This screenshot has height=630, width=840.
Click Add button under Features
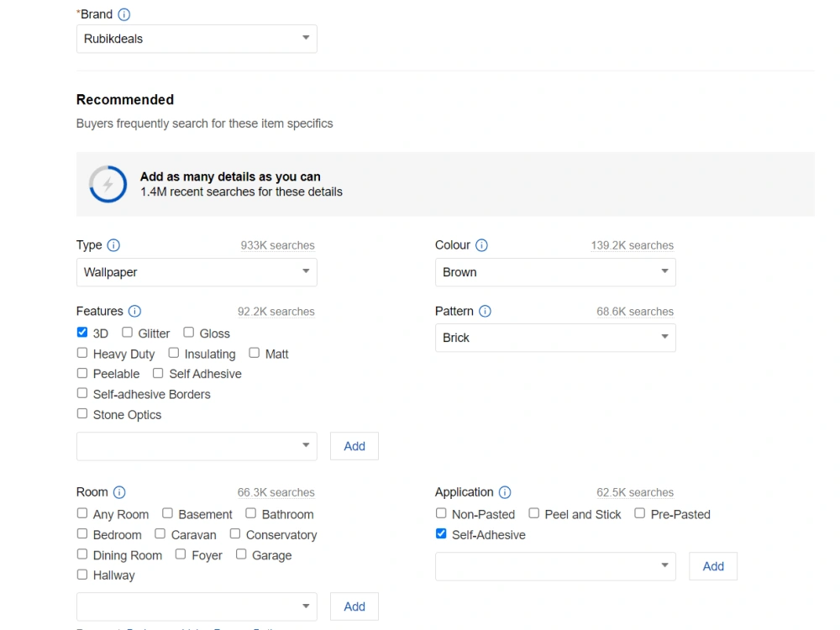pos(354,446)
